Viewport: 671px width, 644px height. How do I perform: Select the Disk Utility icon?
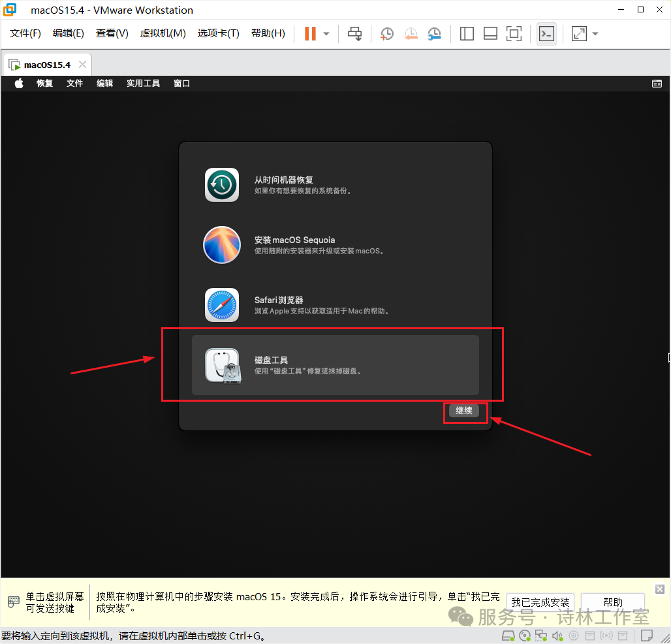[x=223, y=366]
